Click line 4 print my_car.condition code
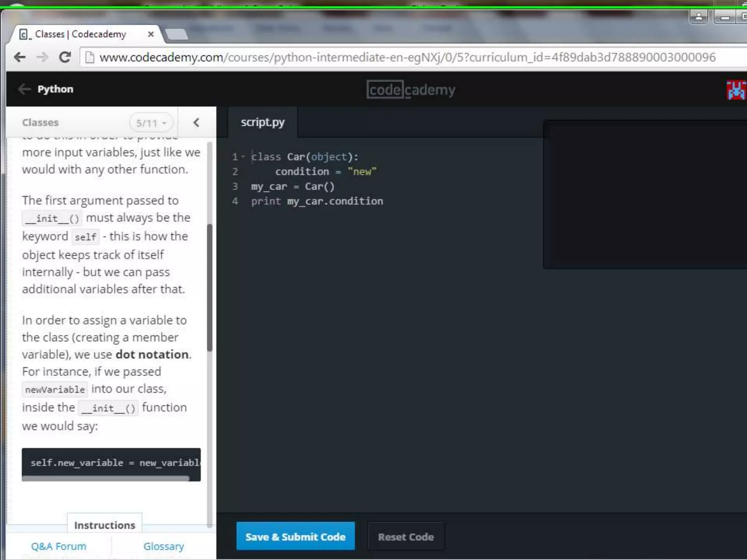This screenshot has width=747, height=560. click(x=317, y=201)
